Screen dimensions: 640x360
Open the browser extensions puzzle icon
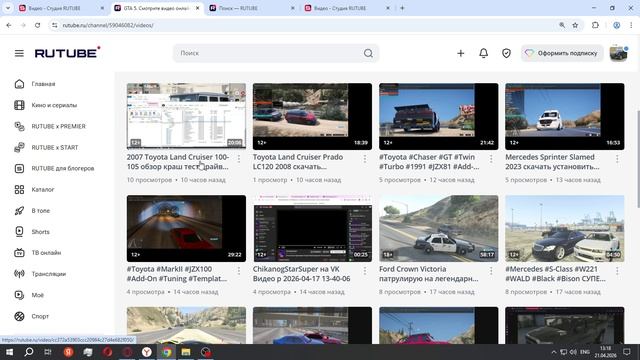pyautogui.click(x=595, y=25)
